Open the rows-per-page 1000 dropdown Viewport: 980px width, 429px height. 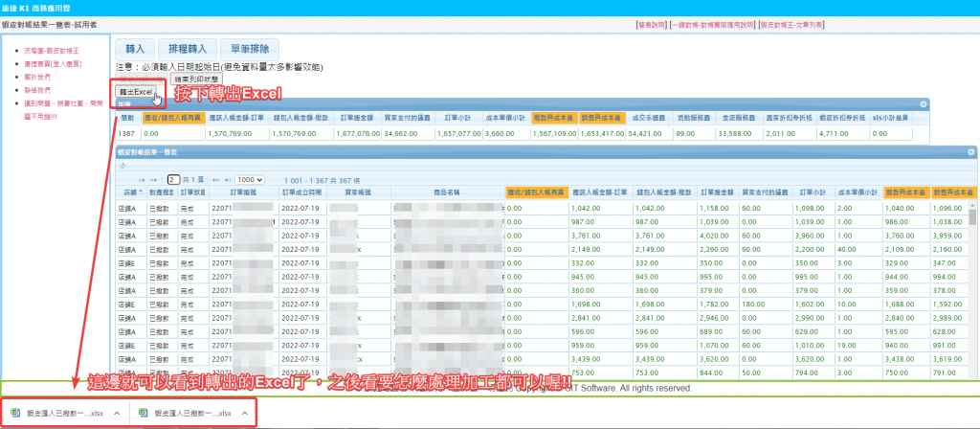(251, 179)
